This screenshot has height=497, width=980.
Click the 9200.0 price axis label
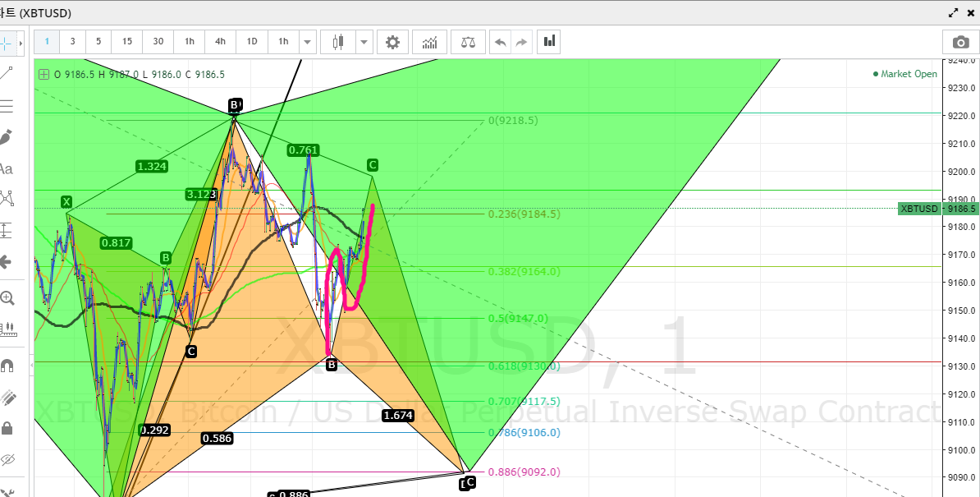pyautogui.click(x=962, y=172)
